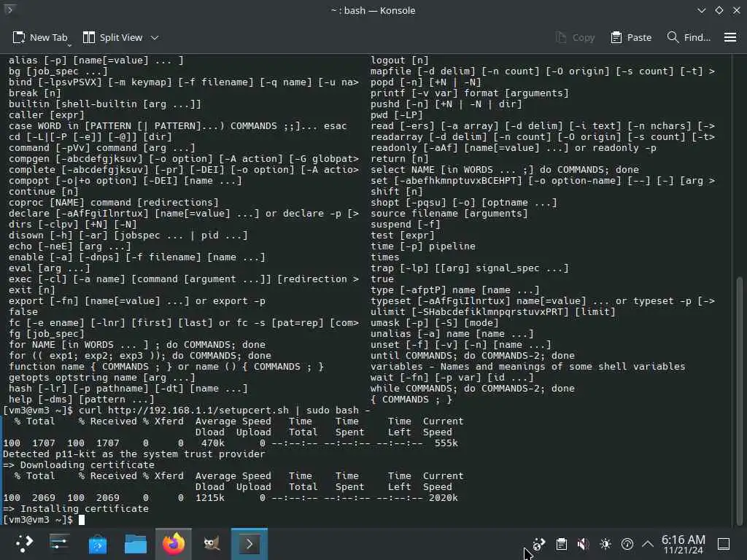
Task: Click the muted volume tray icon
Action: [583, 544]
